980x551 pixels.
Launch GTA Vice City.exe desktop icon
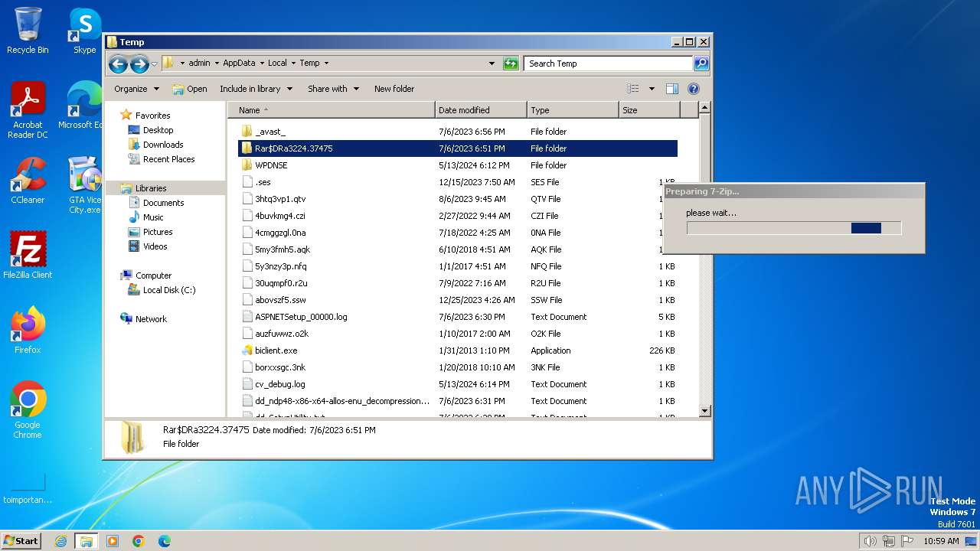point(84,185)
